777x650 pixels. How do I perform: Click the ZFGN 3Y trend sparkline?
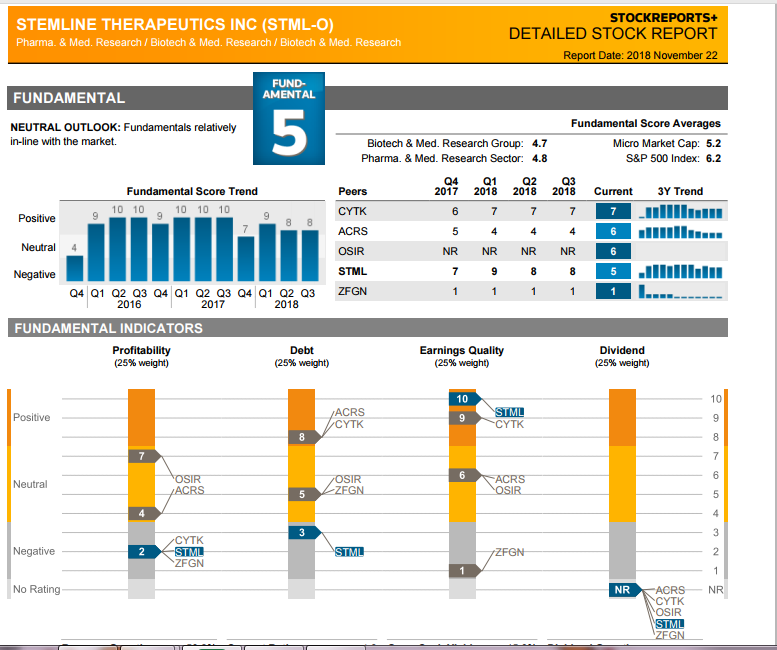tap(680, 291)
